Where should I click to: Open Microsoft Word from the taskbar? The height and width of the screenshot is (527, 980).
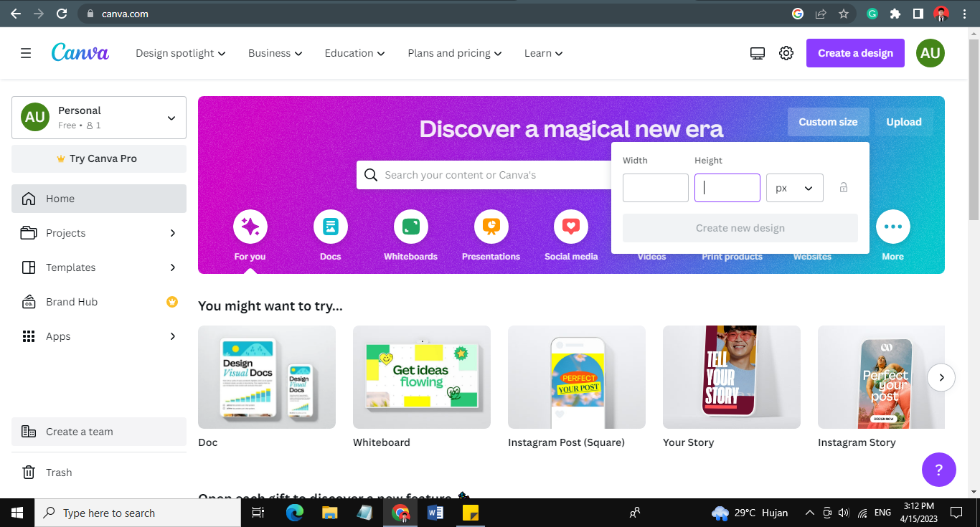(435, 513)
